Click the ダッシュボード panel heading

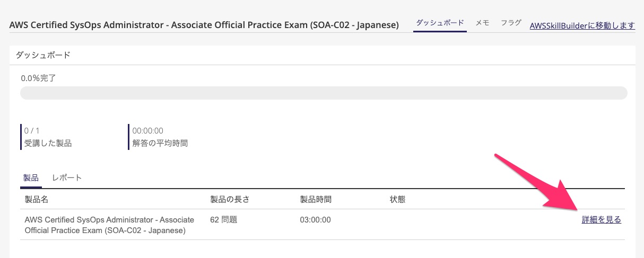tap(43, 55)
